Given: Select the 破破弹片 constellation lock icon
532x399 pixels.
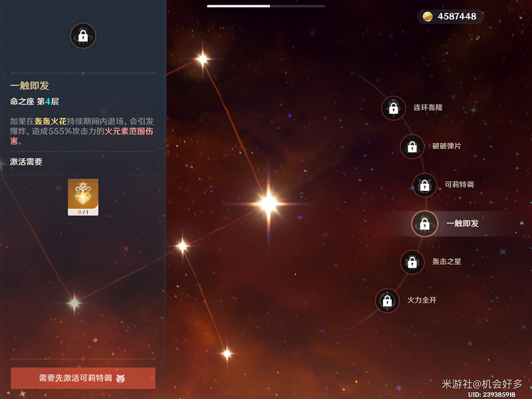Looking at the screenshot, I should click(412, 146).
